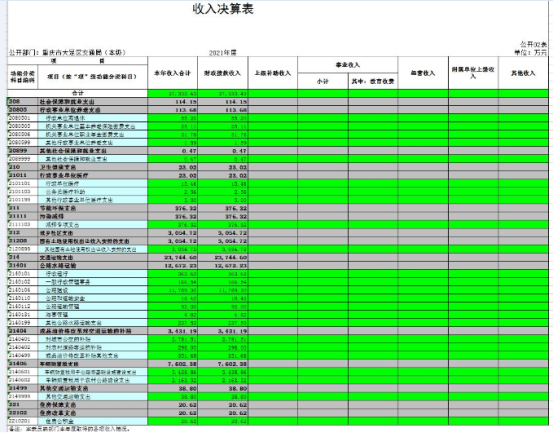Screen dimensions: 554x437
Task: Select the 财政拨款收入 column header cell
Action: [x=223, y=73]
